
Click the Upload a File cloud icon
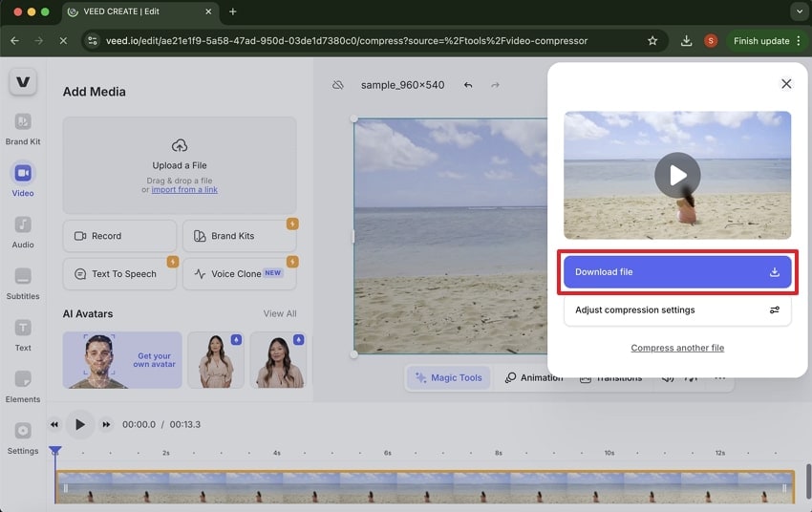180,146
